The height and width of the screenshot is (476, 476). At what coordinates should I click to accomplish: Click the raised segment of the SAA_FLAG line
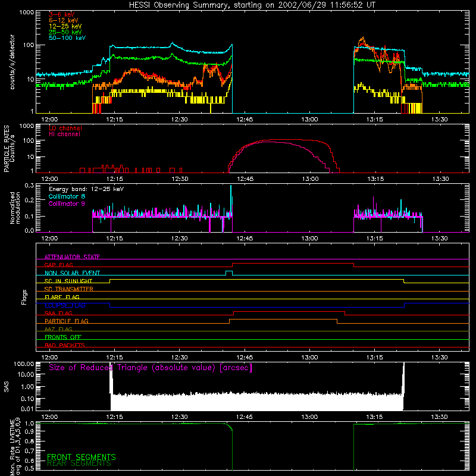click(x=289, y=312)
